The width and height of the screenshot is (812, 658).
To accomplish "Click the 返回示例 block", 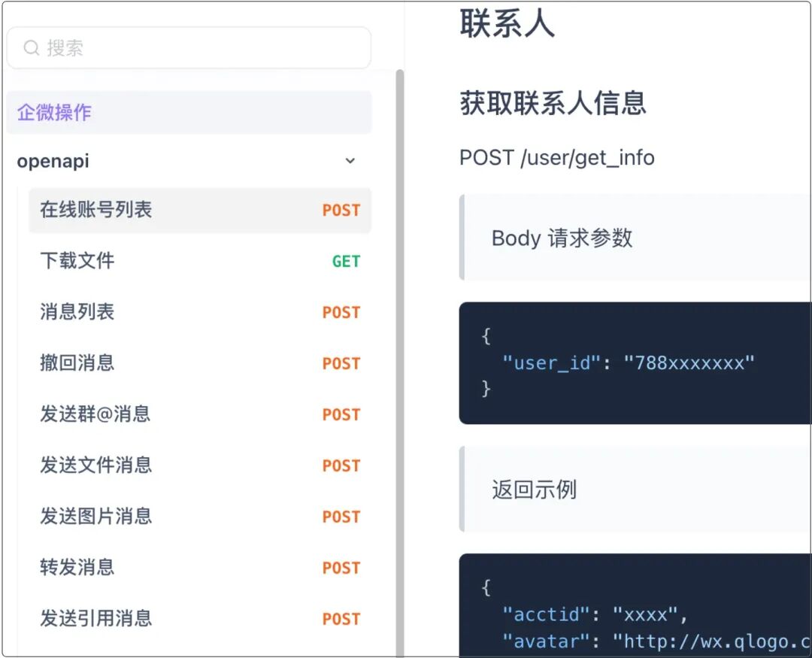I will coord(635,489).
